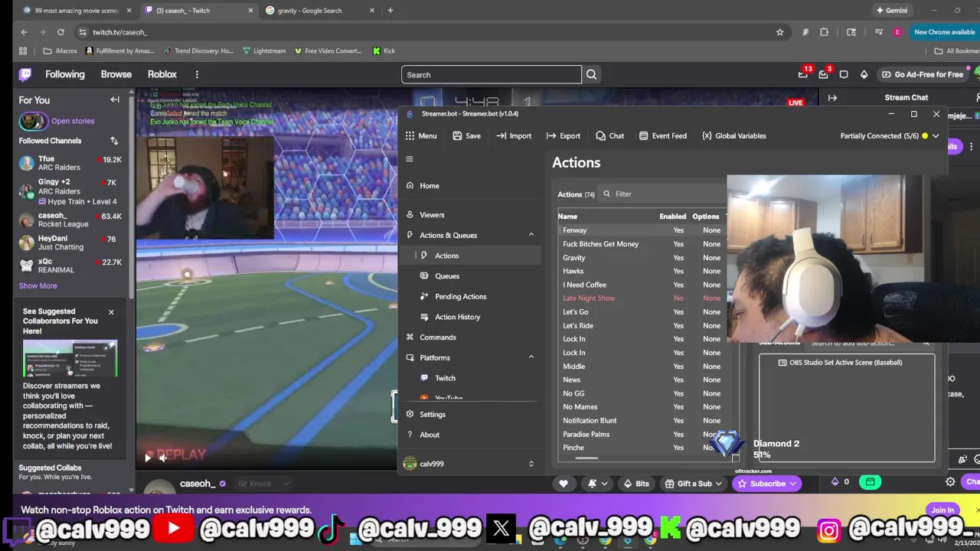The width and height of the screenshot is (980, 551).
Task: Open Global Variables in Streamer.bot
Action: [733, 135]
